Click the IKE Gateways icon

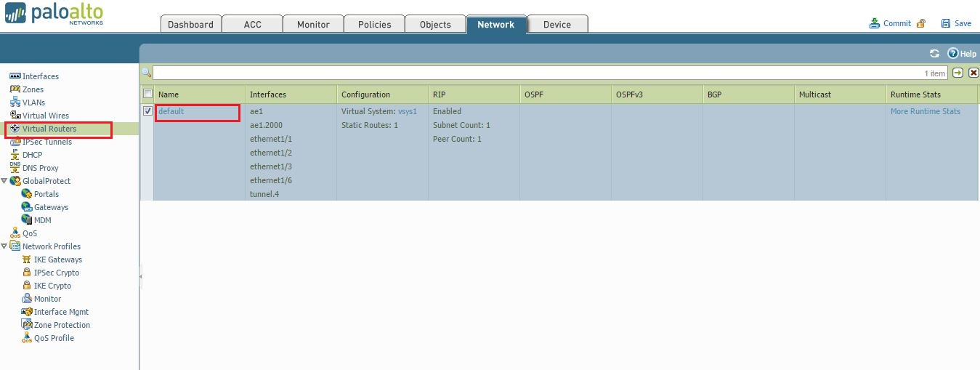pyautogui.click(x=27, y=260)
